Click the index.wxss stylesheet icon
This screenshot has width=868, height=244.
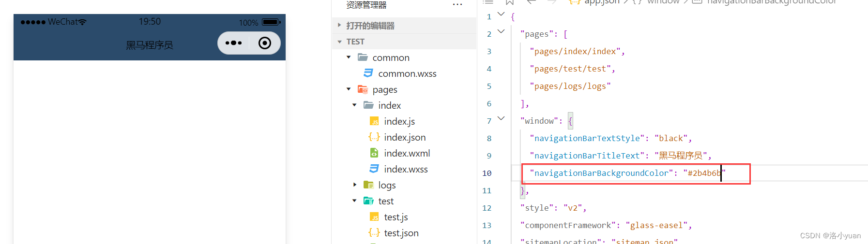coord(374,169)
